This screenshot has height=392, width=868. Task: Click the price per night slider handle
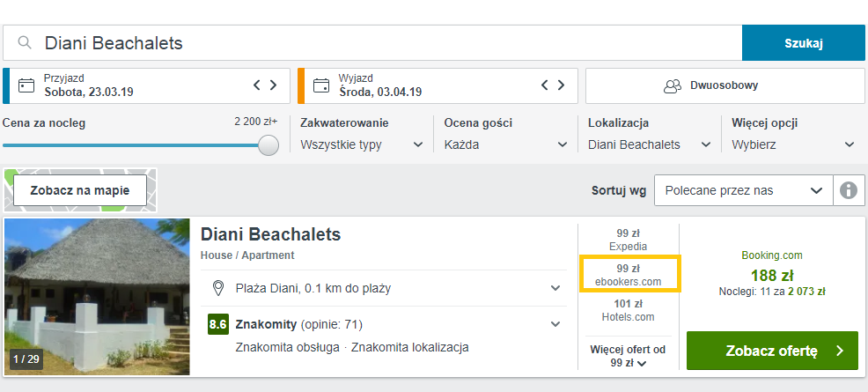pos(268,145)
